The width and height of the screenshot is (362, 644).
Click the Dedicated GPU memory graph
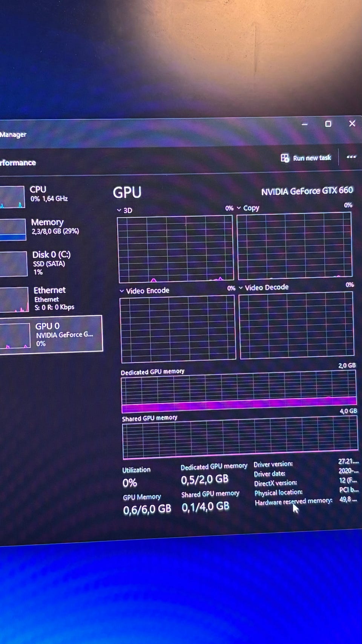239,392
